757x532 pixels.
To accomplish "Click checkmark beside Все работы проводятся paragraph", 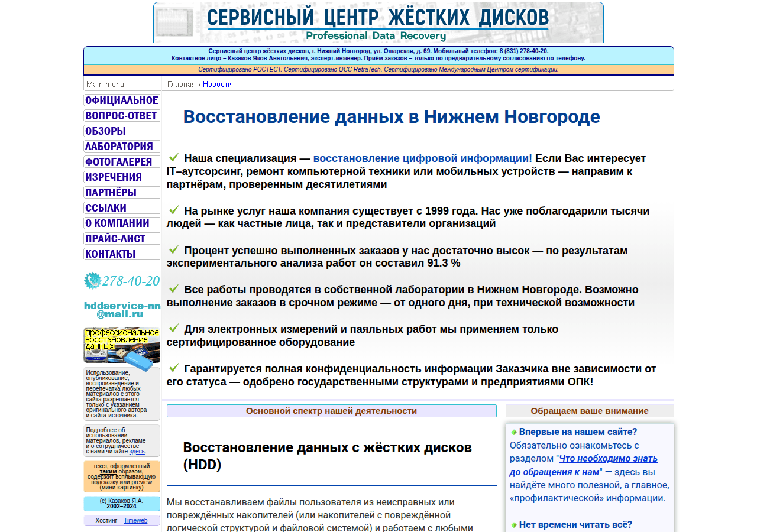I will tap(174, 288).
